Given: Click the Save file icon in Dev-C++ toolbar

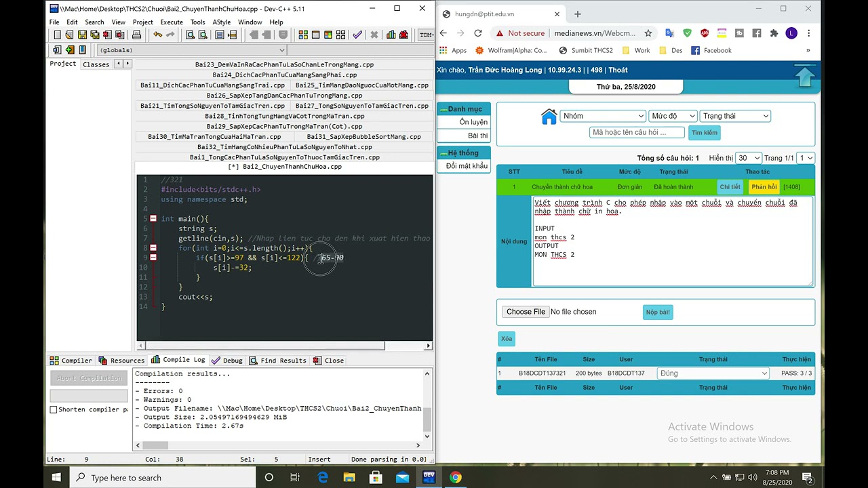Looking at the screenshot, I should coord(82,35).
